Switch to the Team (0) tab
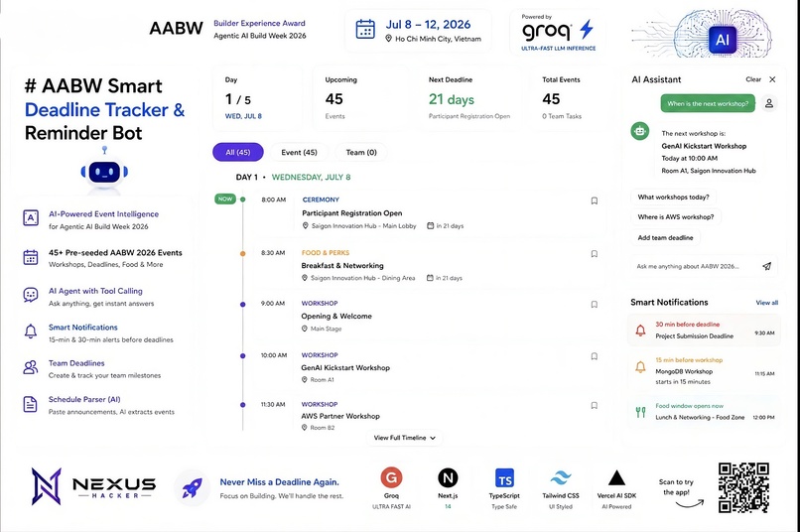This screenshot has height=532, width=800. (x=361, y=152)
